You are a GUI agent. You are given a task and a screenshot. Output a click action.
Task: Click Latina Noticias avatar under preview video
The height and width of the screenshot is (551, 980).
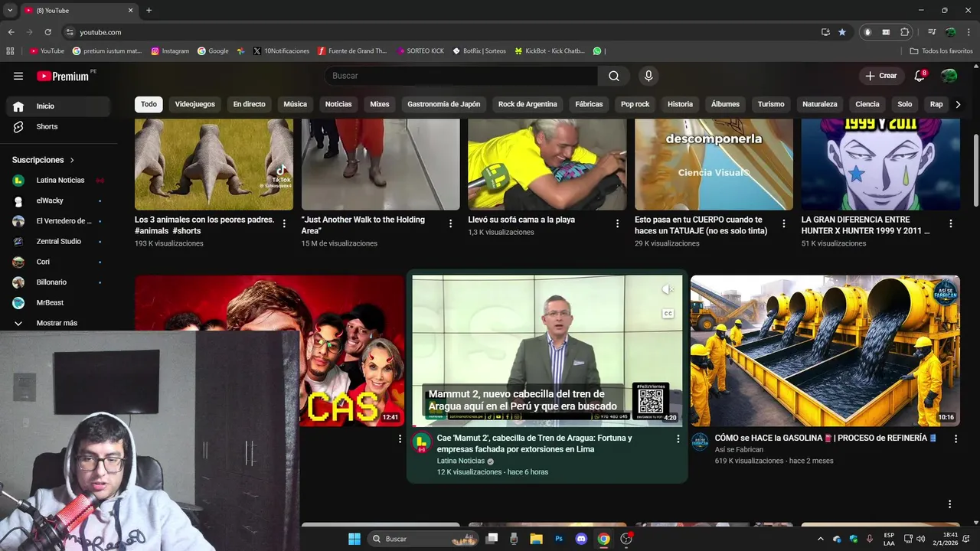[x=422, y=442]
